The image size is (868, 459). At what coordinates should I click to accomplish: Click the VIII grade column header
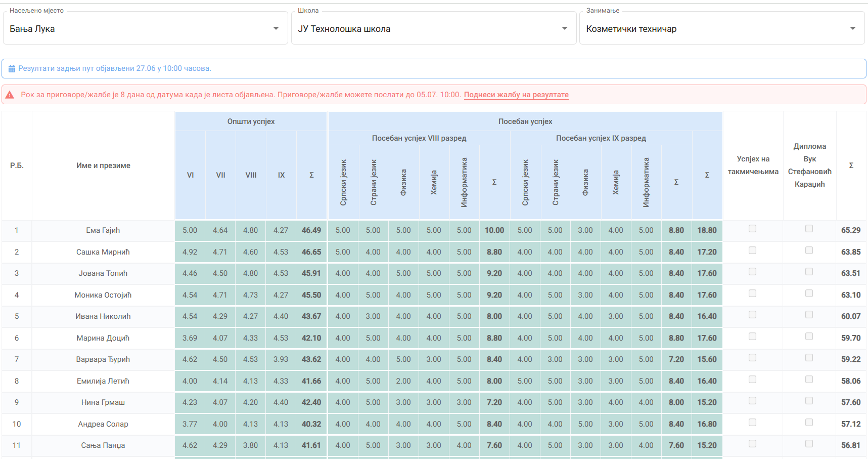[x=251, y=175]
